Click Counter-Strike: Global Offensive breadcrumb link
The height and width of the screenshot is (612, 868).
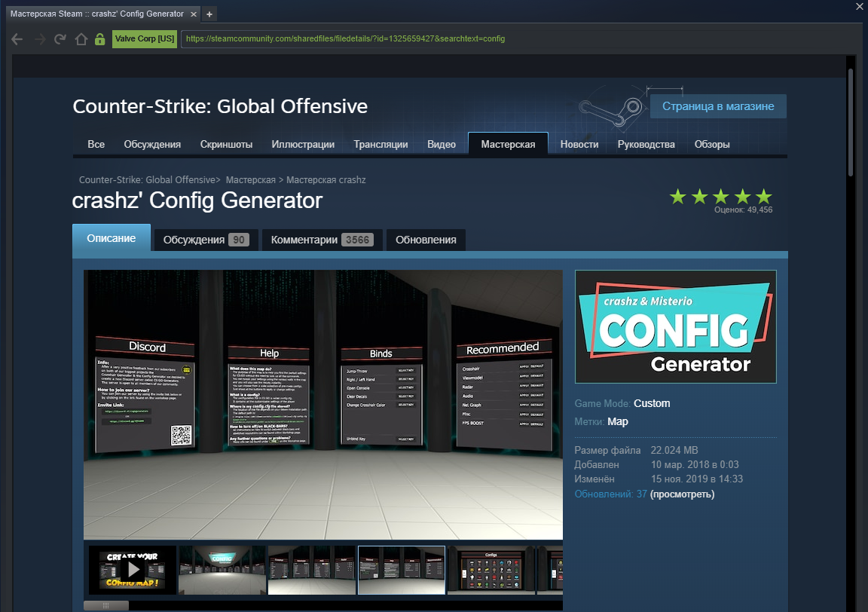click(147, 180)
